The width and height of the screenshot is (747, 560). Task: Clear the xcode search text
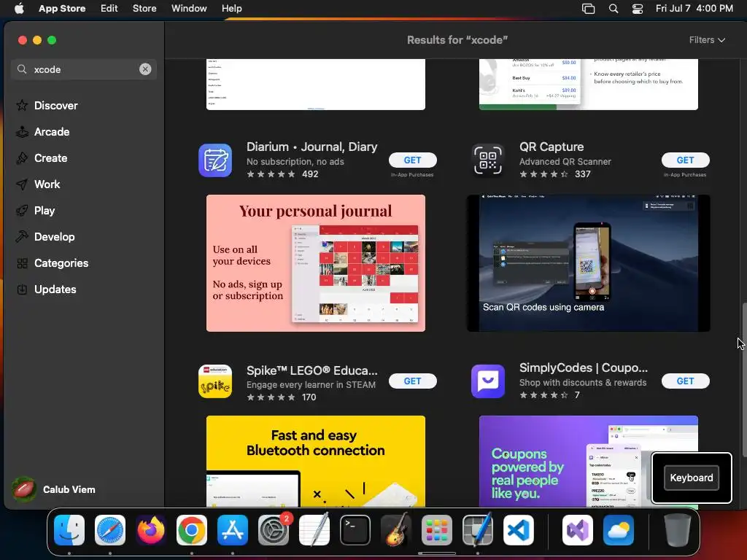click(145, 69)
